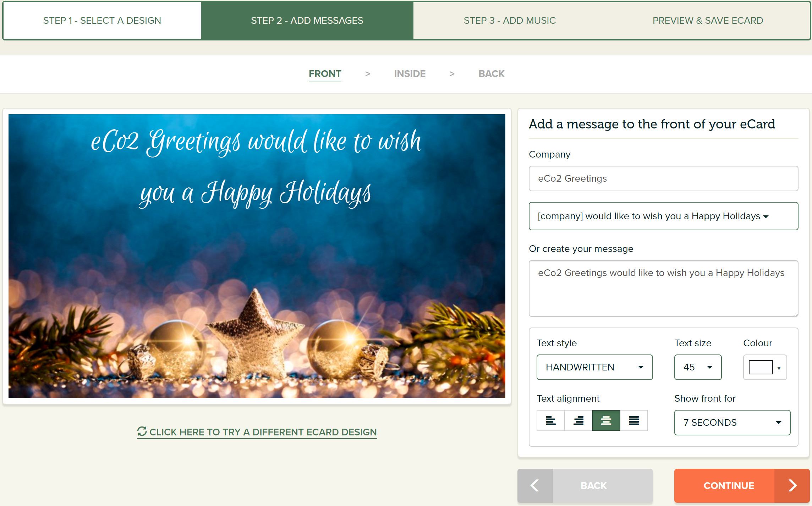Select the FRONT tab
The image size is (812, 506).
point(325,74)
